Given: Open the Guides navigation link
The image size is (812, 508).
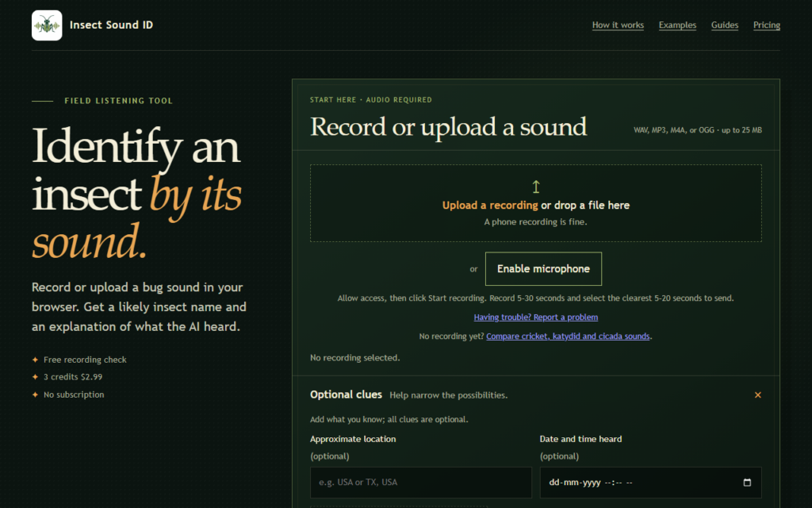Looking at the screenshot, I should tap(725, 25).
